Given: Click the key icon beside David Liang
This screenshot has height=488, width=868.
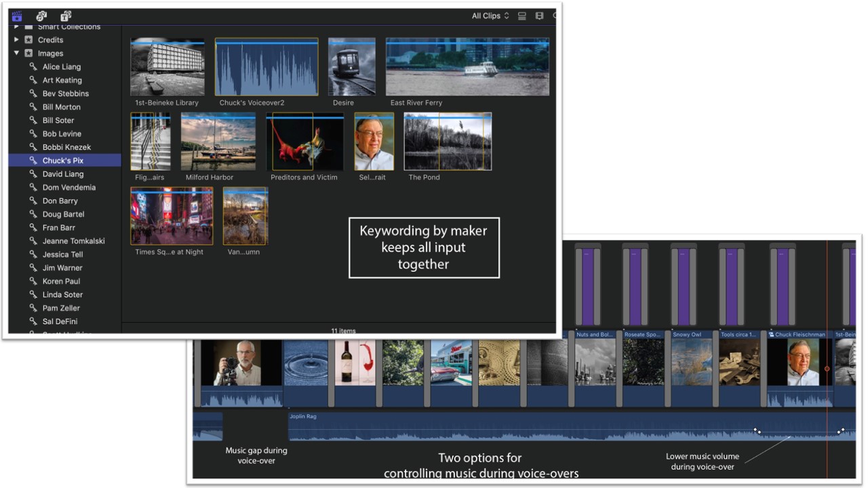Looking at the screenshot, I should point(33,174).
